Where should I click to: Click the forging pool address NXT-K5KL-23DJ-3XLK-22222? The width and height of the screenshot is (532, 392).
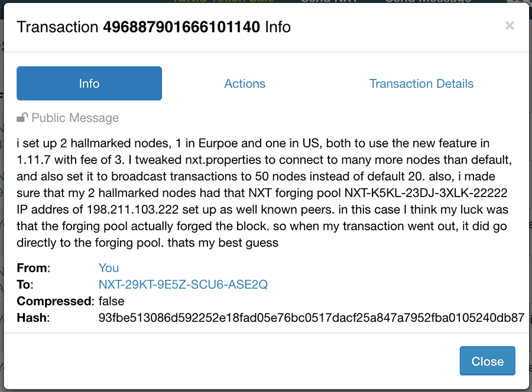point(426,193)
